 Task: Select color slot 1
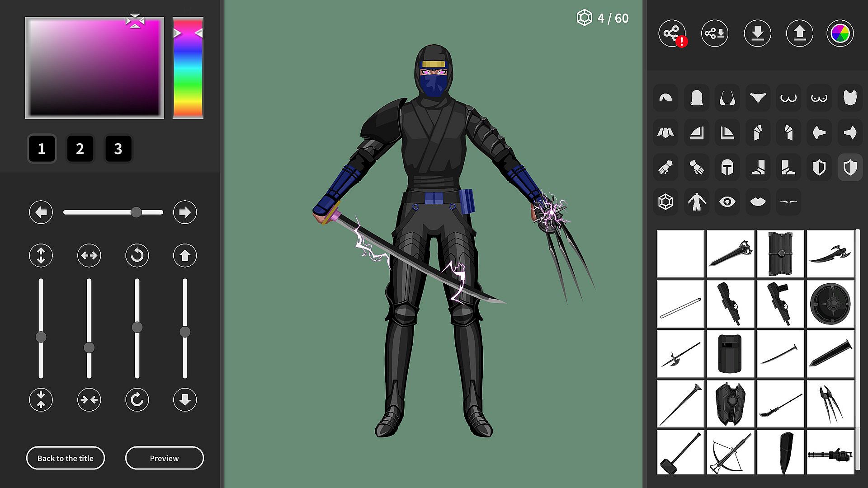click(42, 149)
